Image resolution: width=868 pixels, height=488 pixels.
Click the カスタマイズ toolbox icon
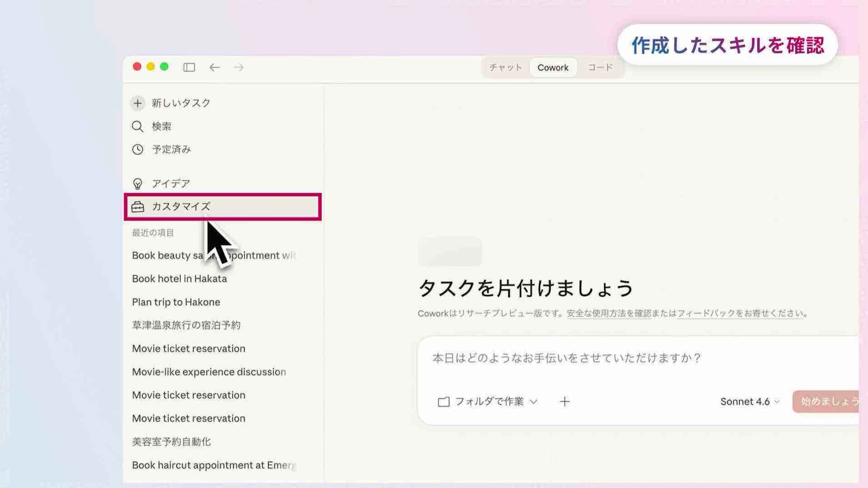(x=137, y=207)
